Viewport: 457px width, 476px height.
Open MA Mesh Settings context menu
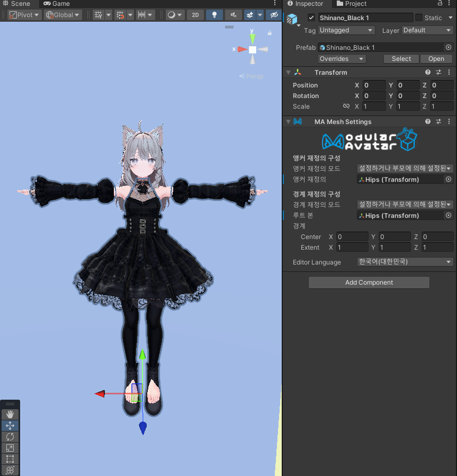(x=449, y=122)
